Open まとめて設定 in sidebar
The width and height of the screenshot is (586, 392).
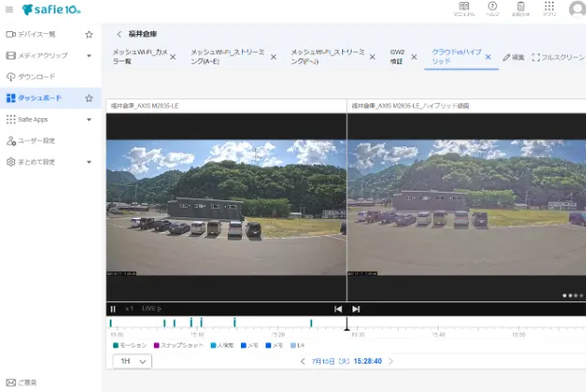click(31, 162)
